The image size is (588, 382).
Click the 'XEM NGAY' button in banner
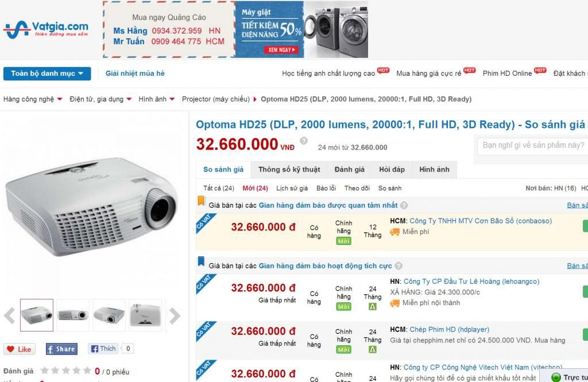point(281,49)
